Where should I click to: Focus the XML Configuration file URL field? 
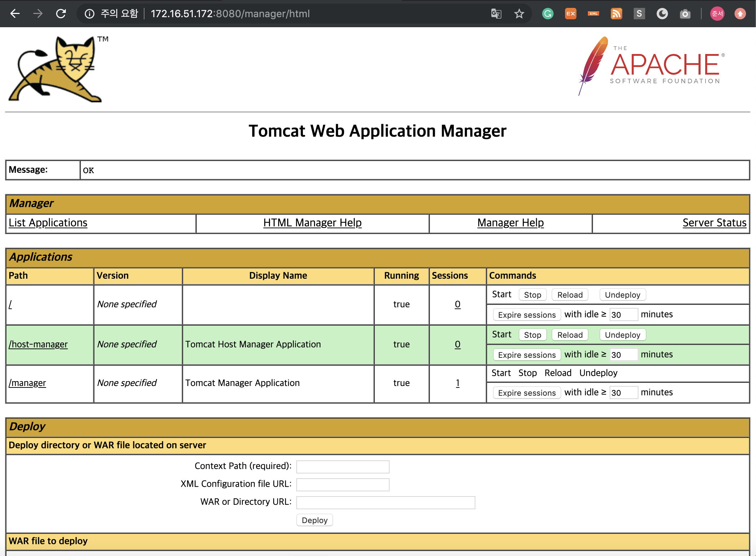coord(343,484)
